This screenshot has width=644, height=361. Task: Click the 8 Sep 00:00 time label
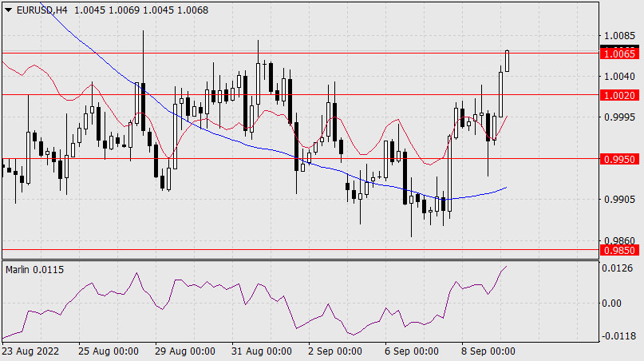[487, 351]
